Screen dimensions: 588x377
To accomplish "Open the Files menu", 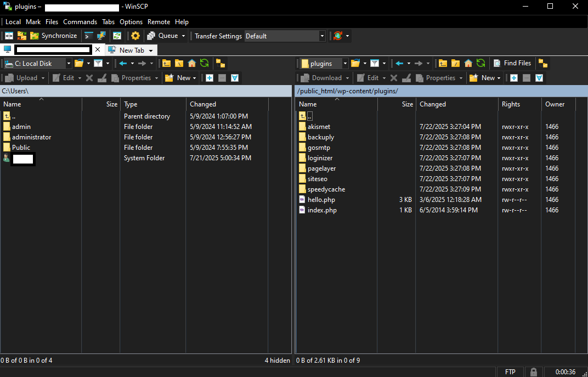I will (52, 22).
